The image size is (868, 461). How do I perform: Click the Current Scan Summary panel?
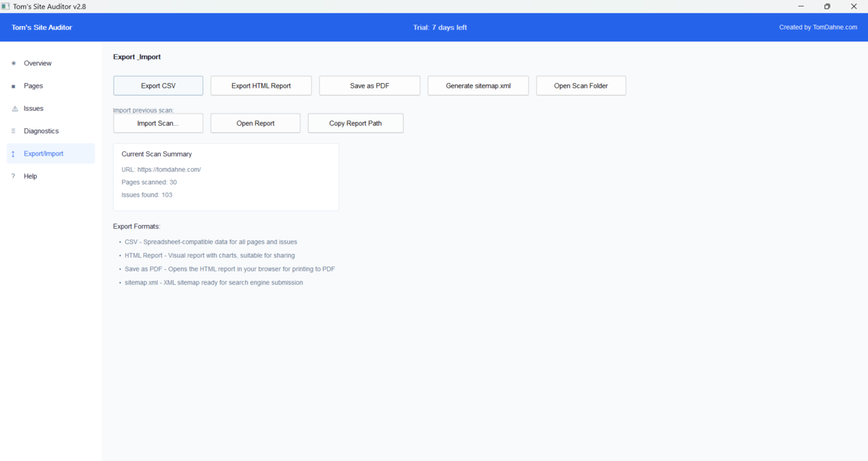tap(226, 177)
